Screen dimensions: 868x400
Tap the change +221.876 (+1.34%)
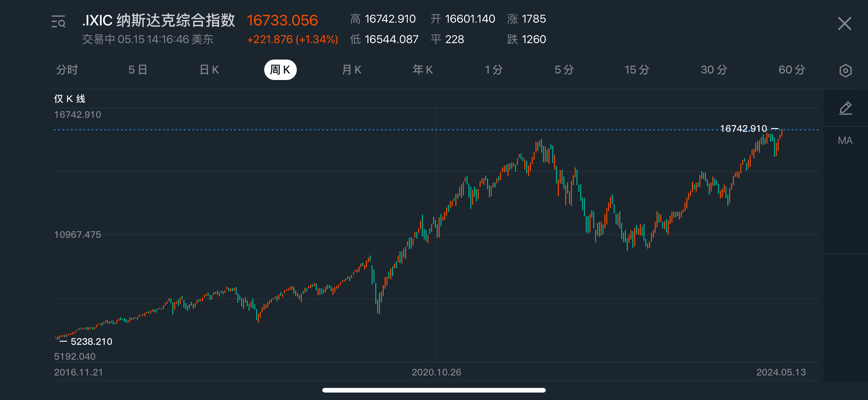pos(292,39)
